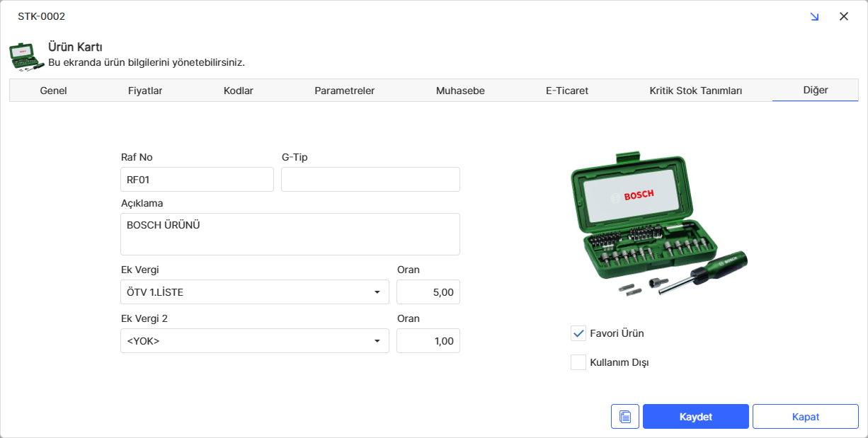Image resolution: width=868 pixels, height=438 pixels.
Task: Click the copy icon button beside Kaydet
Action: 624,417
